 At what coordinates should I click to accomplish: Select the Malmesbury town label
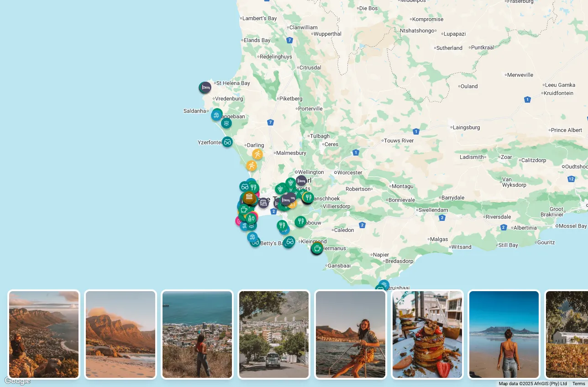(x=291, y=153)
